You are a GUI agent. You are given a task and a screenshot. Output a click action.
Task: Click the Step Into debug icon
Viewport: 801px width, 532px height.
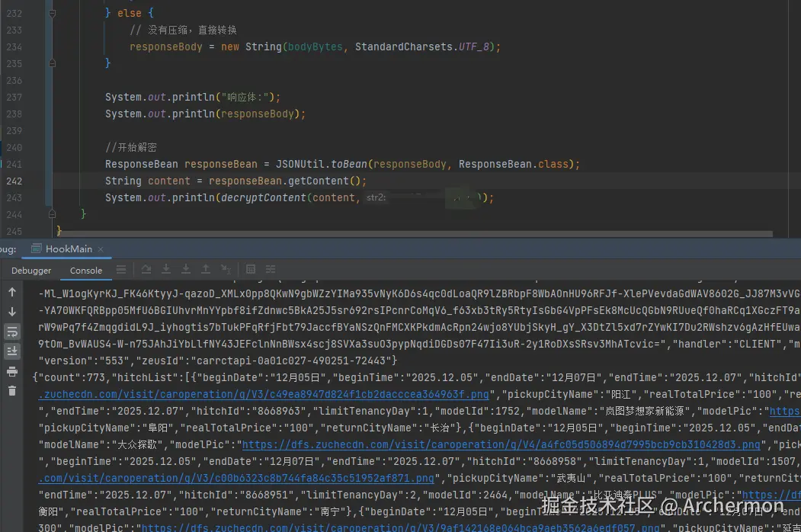[x=166, y=269]
